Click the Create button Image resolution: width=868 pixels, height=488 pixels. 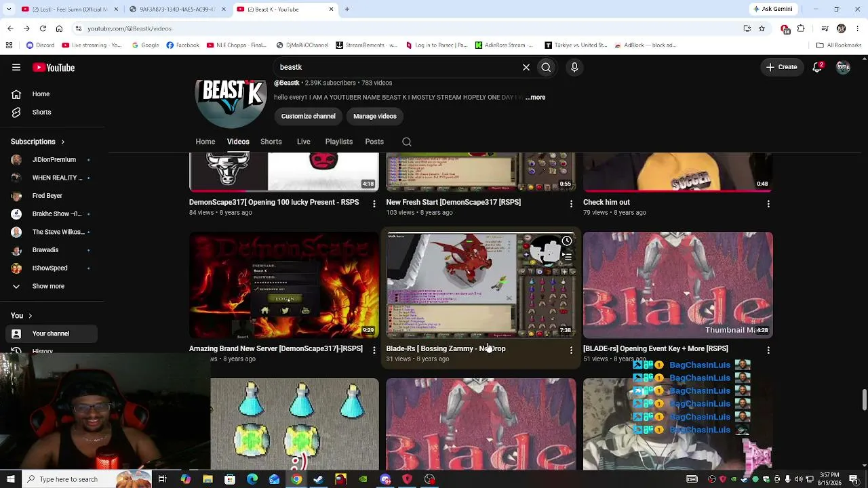(781, 67)
